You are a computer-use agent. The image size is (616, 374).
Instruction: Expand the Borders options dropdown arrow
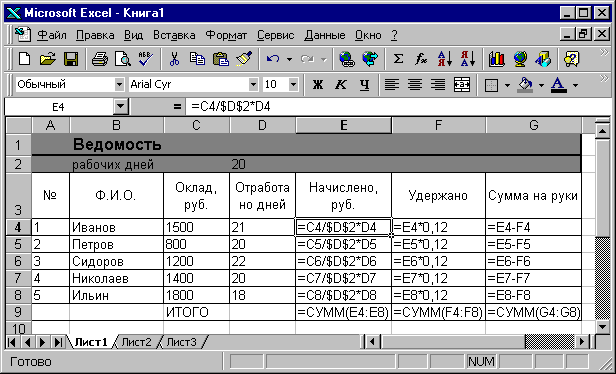507,85
